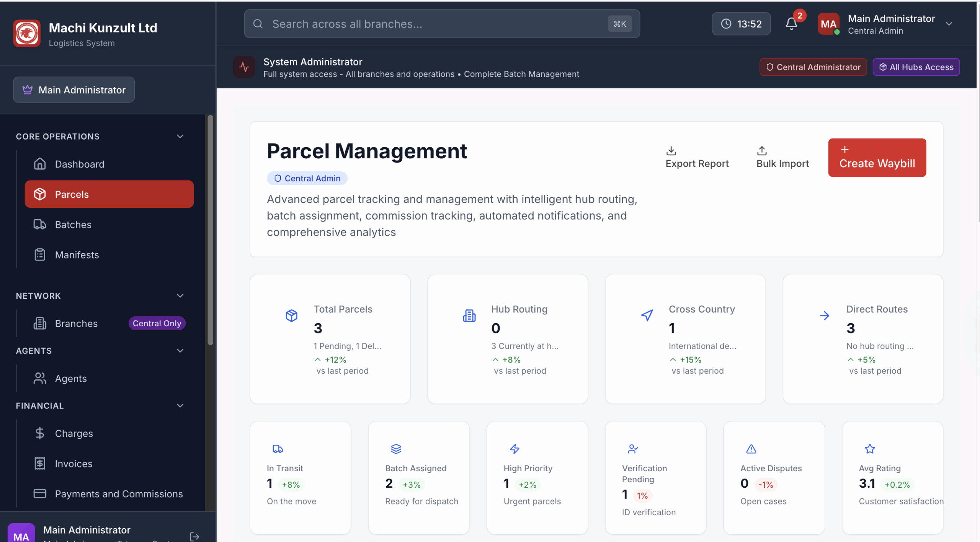Click the search magnifier icon
This screenshot has height=542, width=980.
click(x=258, y=23)
